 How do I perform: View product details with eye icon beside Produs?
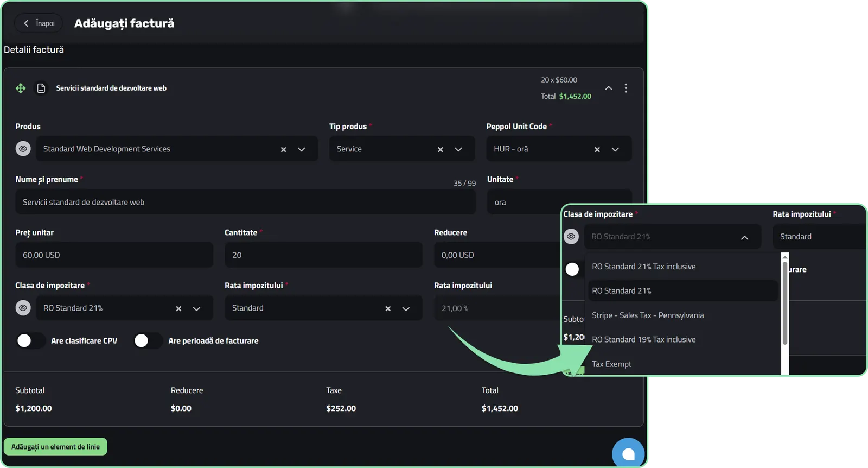(x=23, y=149)
